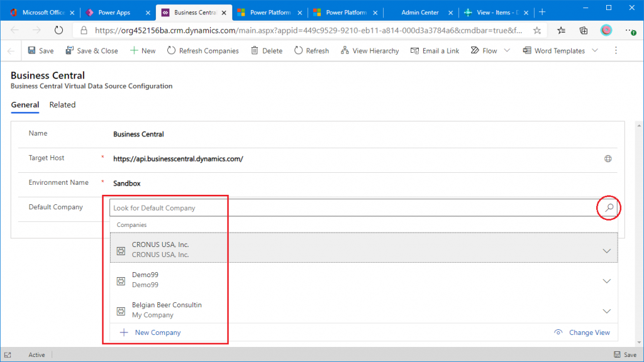Screen dimensions: 644x362
Task: Switch to the Related tab
Action: 62,105
